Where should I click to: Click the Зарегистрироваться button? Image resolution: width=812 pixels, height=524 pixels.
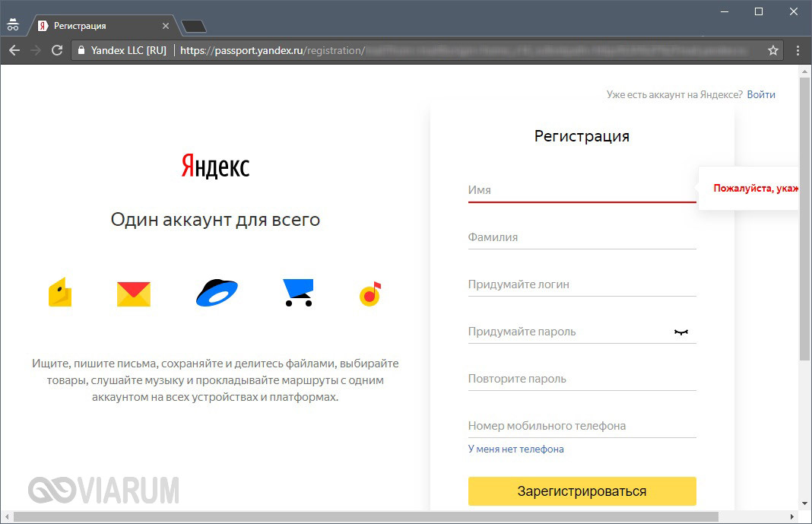tap(582, 491)
